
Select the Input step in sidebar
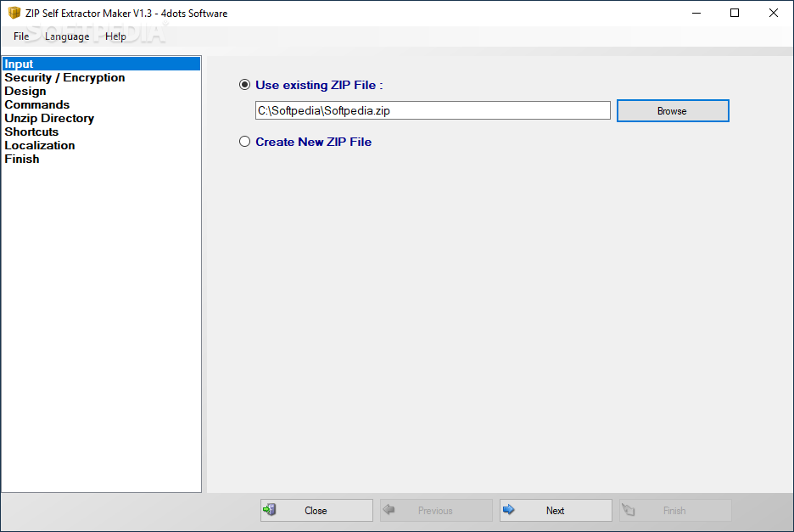(101, 64)
